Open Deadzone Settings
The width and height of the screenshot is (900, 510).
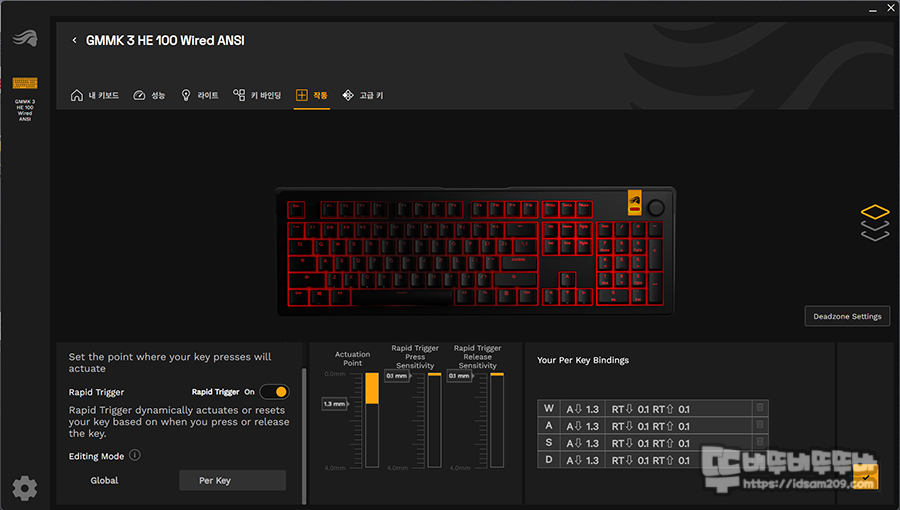847,316
